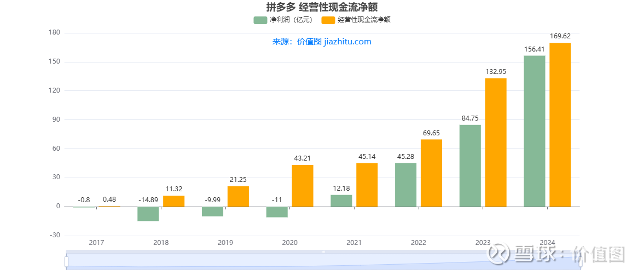The width and height of the screenshot is (644, 274).
Task: Click the 60 y-axis label
Action: (56, 149)
